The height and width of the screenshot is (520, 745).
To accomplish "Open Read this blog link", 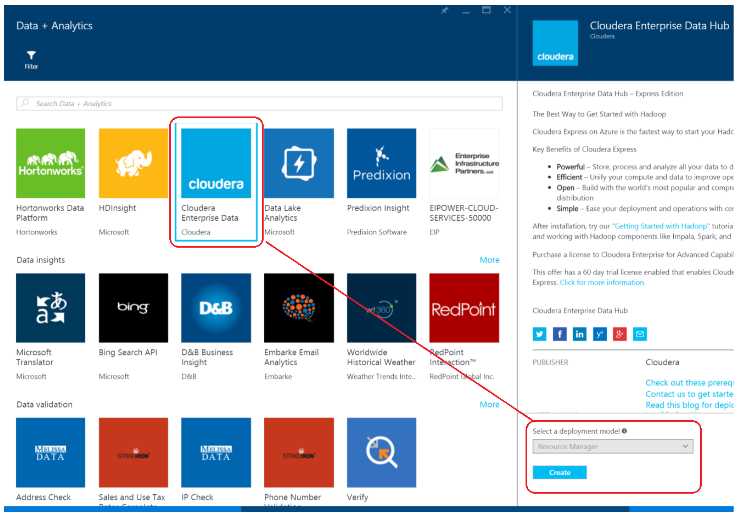I will point(689,405).
